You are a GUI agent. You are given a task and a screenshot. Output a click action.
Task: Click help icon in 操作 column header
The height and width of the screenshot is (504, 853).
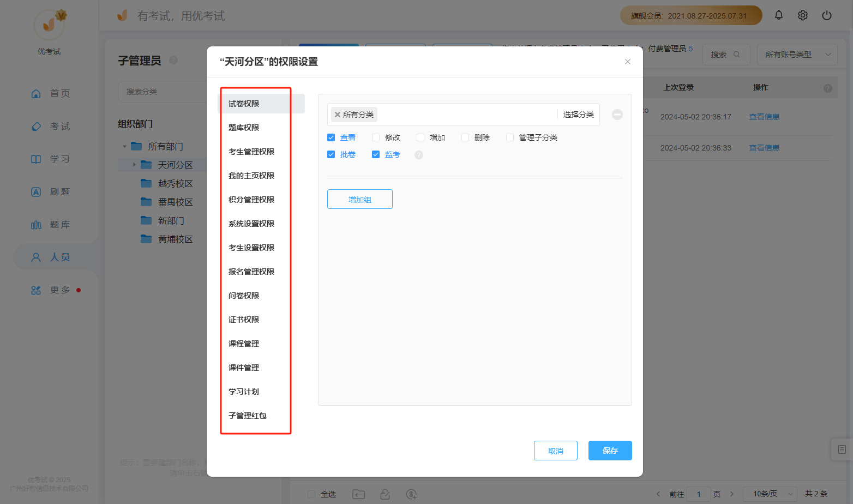pyautogui.click(x=828, y=88)
